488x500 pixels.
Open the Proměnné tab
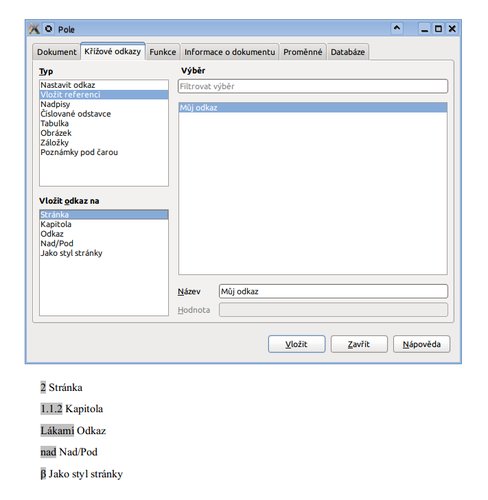click(x=303, y=52)
